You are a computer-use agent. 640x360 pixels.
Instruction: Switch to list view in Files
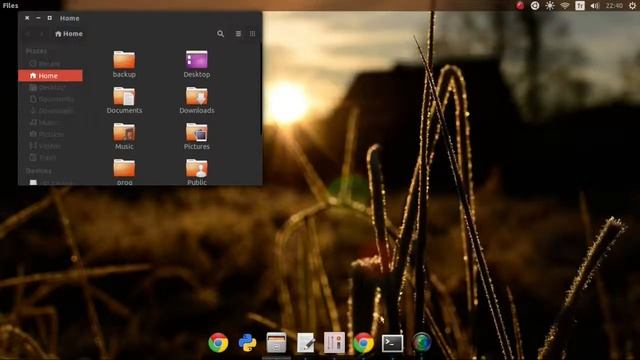238,34
